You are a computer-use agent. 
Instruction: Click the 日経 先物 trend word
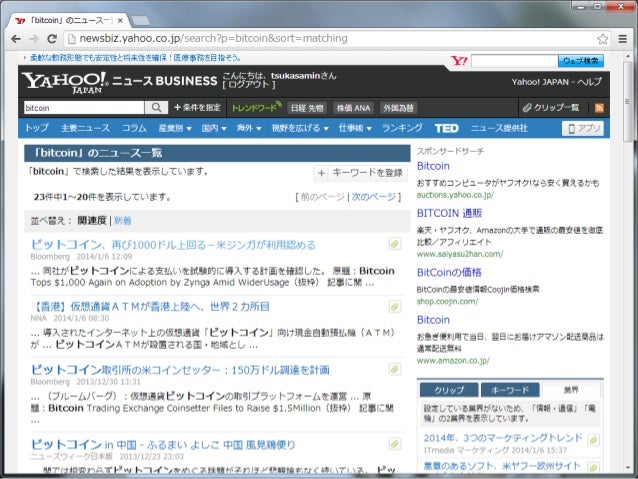[x=307, y=108]
